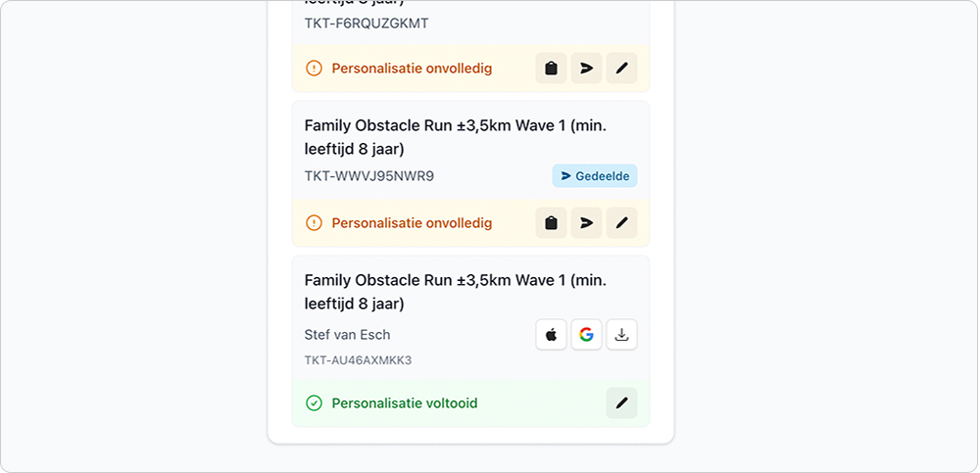The height and width of the screenshot is (473, 980).
Task: Edit the completed ticket TKT-AU46AXMKK3
Action: (621, 403)
